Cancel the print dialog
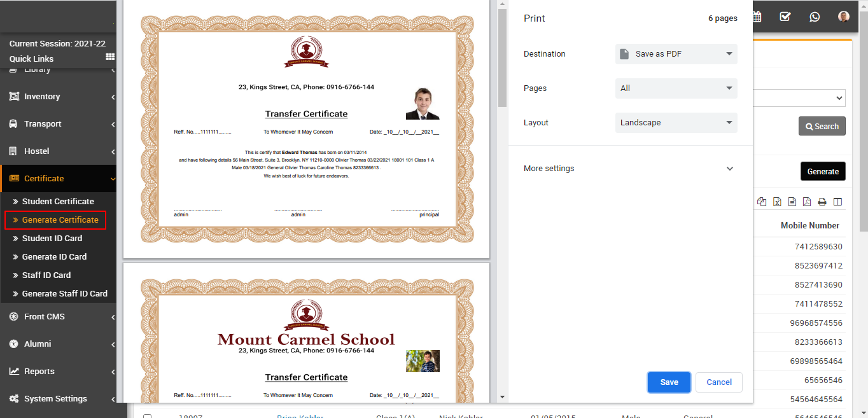The height and width of the screenshot is (418, 868). 718,382
